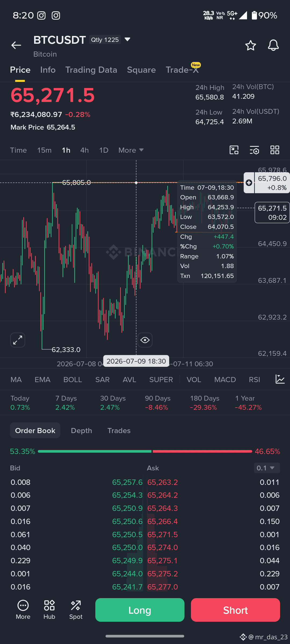Enable the MACD sub-indicator

(x=225, y=379)
